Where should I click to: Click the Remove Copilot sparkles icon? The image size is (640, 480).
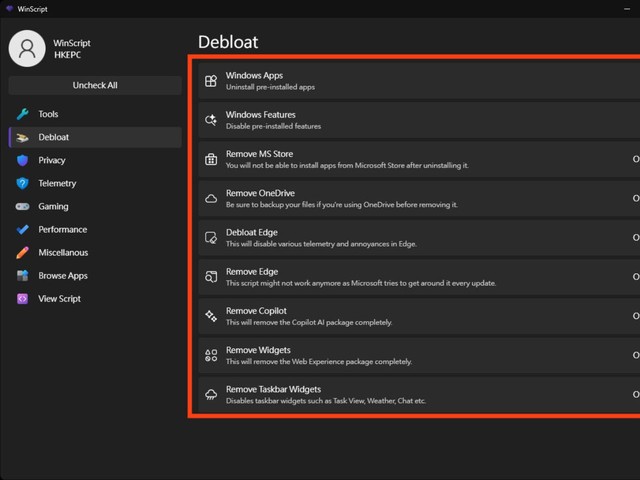[211, 316]
